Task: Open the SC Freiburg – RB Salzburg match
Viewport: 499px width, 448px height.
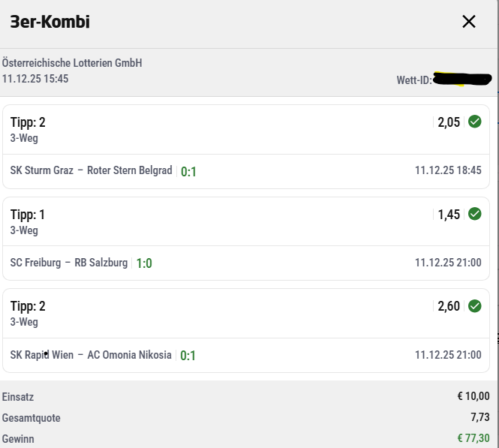Action: pyautogui.click(x=69, y=263)
